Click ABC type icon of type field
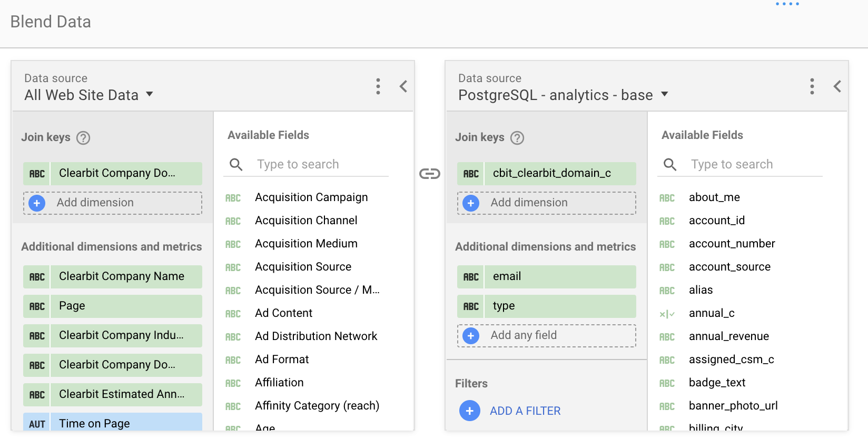This screenshot has width=868, height=439. click(471, 306)
